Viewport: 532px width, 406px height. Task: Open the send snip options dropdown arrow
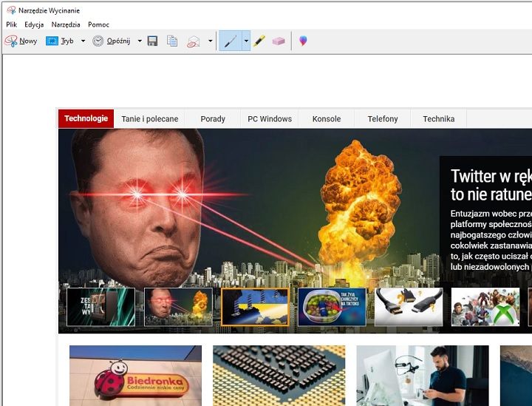210,41
